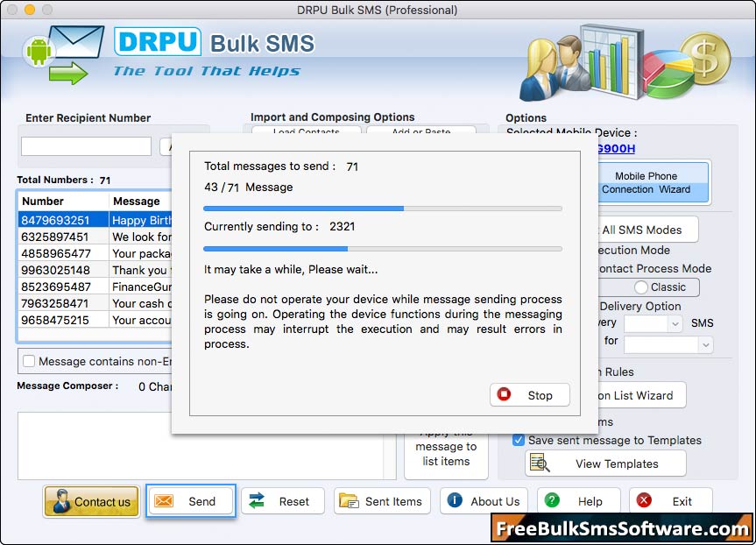Viewport: 756px width, 545px height.
Task: Click the Contact us person icon
Action: 61,501
